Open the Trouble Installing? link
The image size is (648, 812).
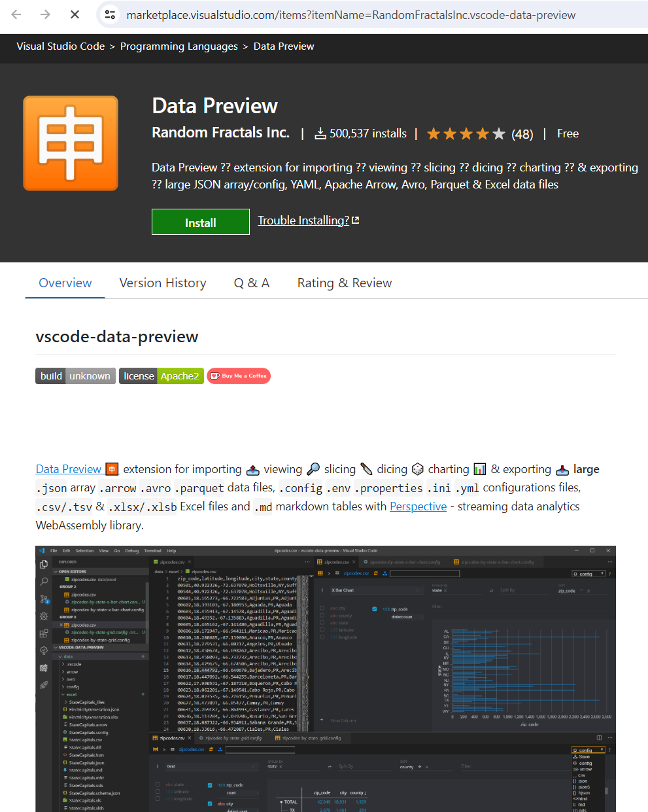point(303,221)
